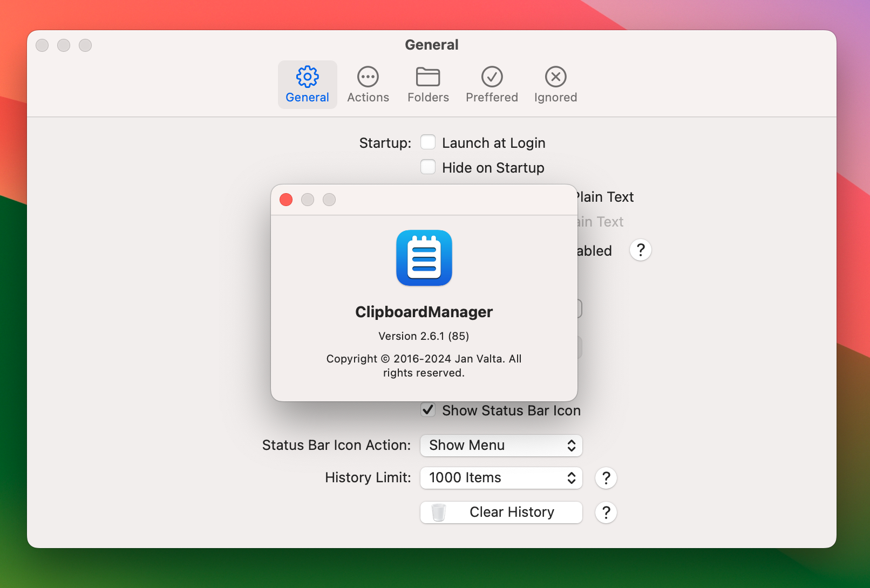The height and width of the screenshot is (588, 870).
Task: Uncheck Show Status Bar Icon
Action: coord(428,410)
